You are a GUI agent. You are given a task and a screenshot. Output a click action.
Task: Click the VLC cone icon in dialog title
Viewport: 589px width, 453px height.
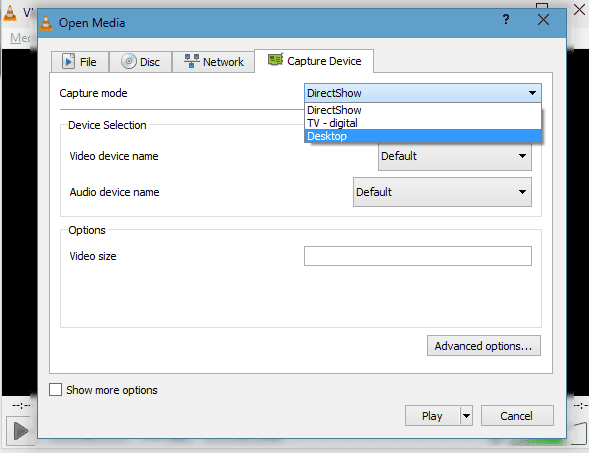coord(46,23)
